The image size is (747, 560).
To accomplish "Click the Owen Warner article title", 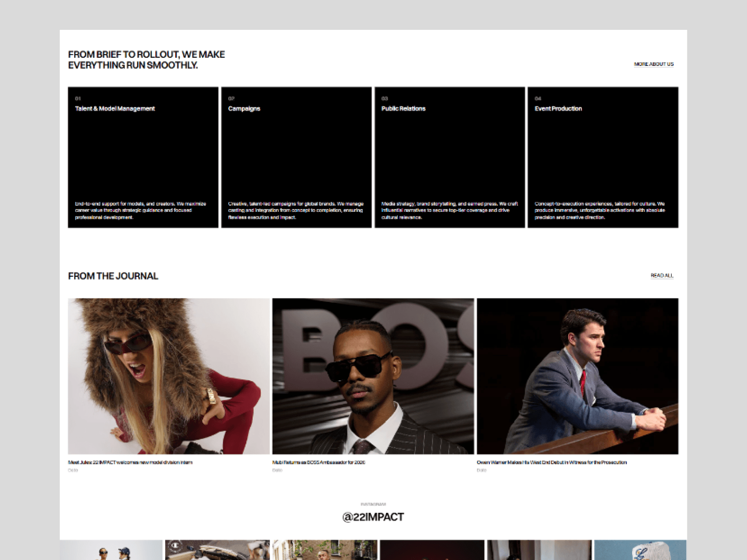I will [x=552, y=462].
